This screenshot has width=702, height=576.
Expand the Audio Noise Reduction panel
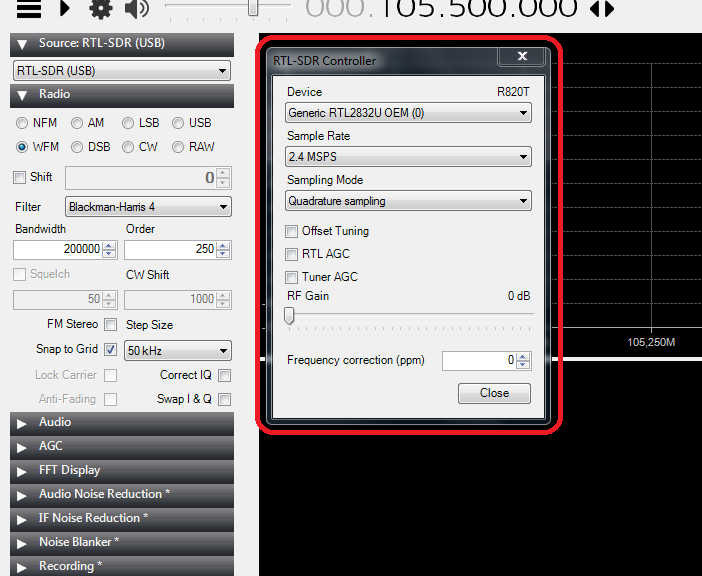click(122, 495)
